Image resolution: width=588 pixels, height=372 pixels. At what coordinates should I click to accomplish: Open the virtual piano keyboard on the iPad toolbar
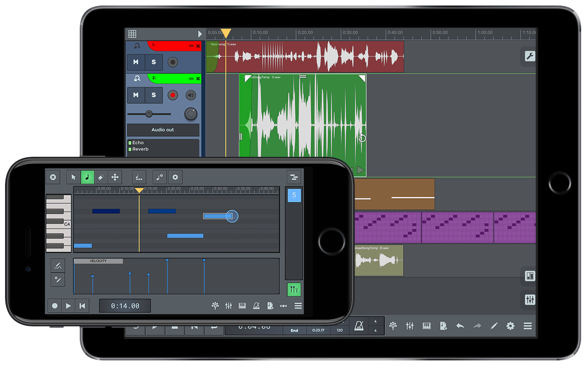[x=426, y=326]
